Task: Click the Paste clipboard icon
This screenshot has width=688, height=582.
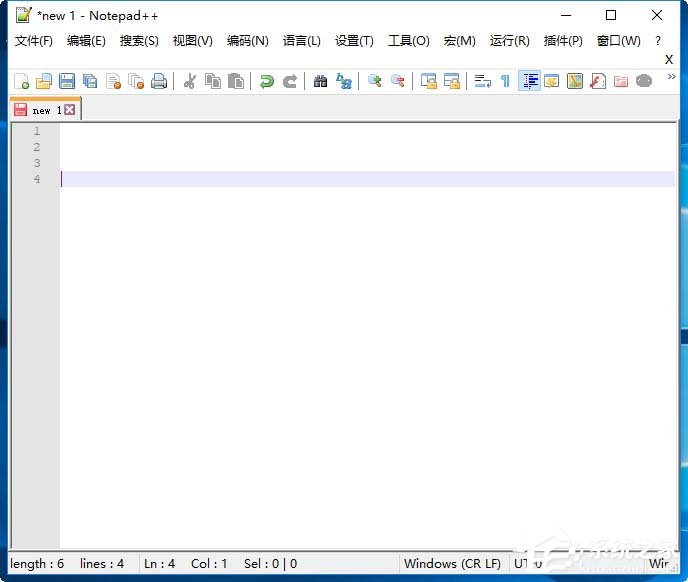Action: click(x=236, y=81)
